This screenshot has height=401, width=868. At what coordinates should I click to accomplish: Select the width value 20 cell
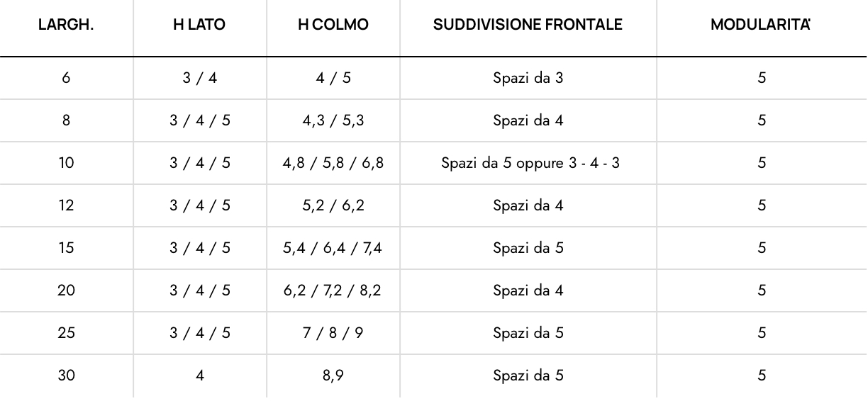coord(65,290)
